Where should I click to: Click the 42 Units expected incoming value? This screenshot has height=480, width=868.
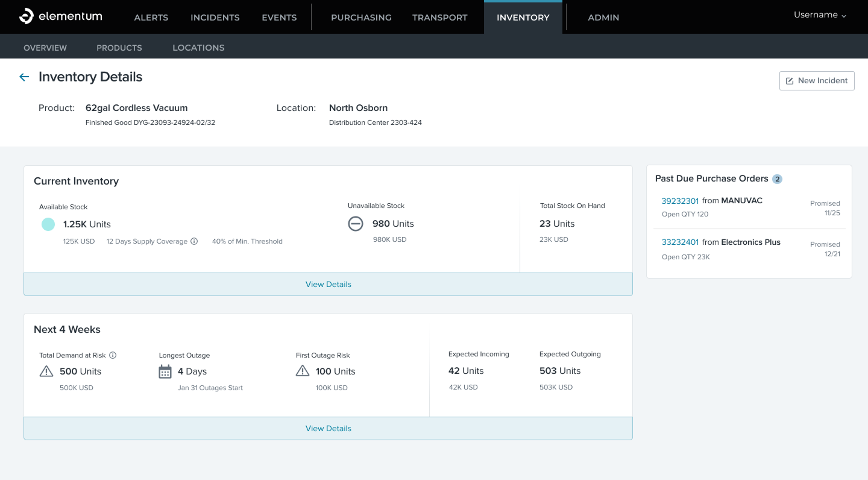click(466, 371)
